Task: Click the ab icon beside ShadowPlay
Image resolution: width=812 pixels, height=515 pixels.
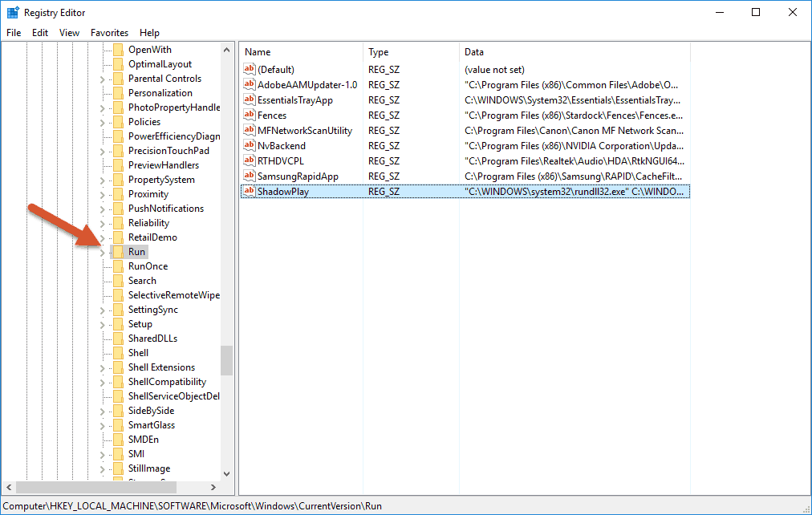Action: coord(250,192)
